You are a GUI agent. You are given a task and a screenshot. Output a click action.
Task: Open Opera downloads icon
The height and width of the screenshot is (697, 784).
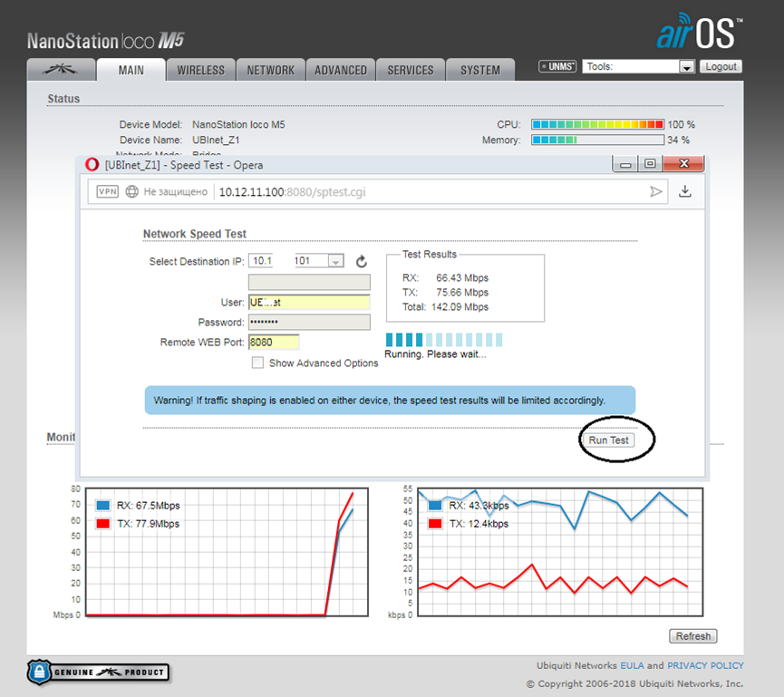coord(685,191)
